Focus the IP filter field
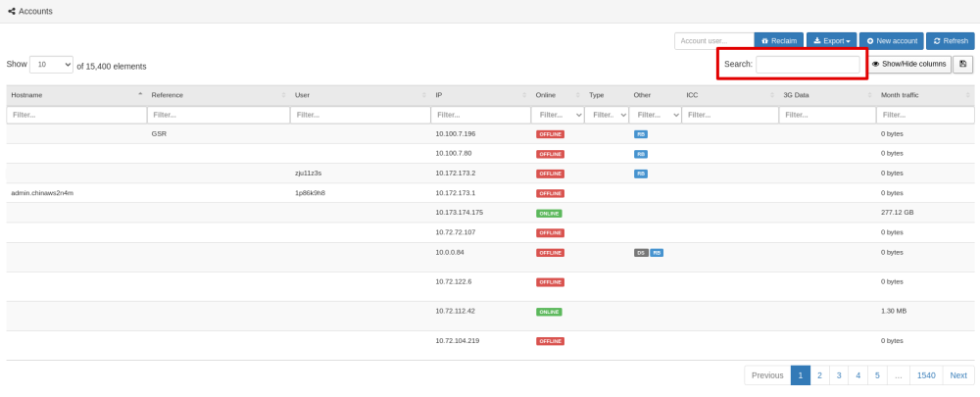 [480, 115]
